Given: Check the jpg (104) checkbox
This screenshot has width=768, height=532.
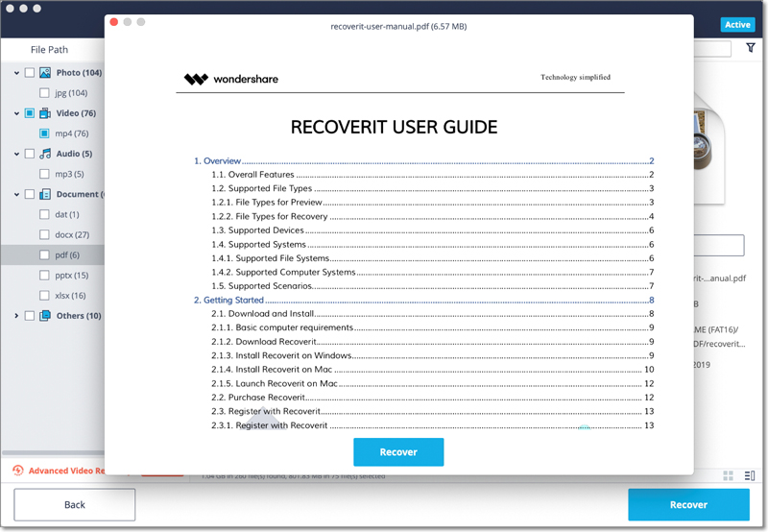Looking at the screenshot, I should coord(44,93).
